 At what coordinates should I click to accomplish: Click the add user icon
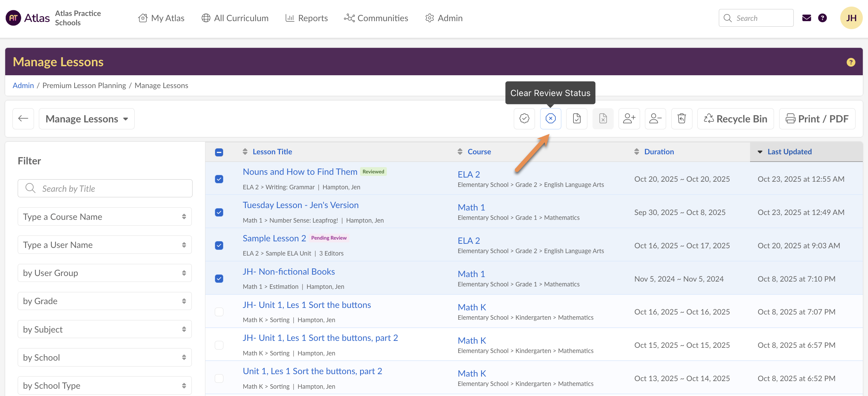(x=629, y=119)
